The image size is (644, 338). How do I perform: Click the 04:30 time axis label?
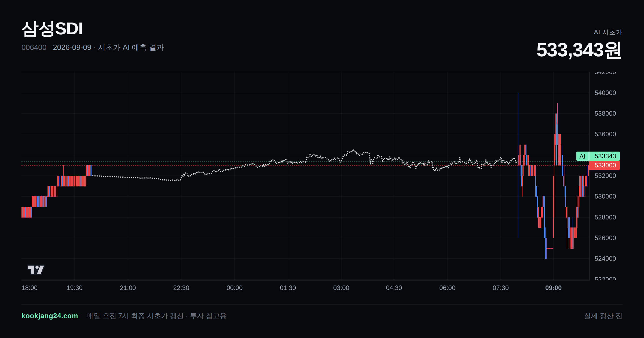tap(394, 288)
